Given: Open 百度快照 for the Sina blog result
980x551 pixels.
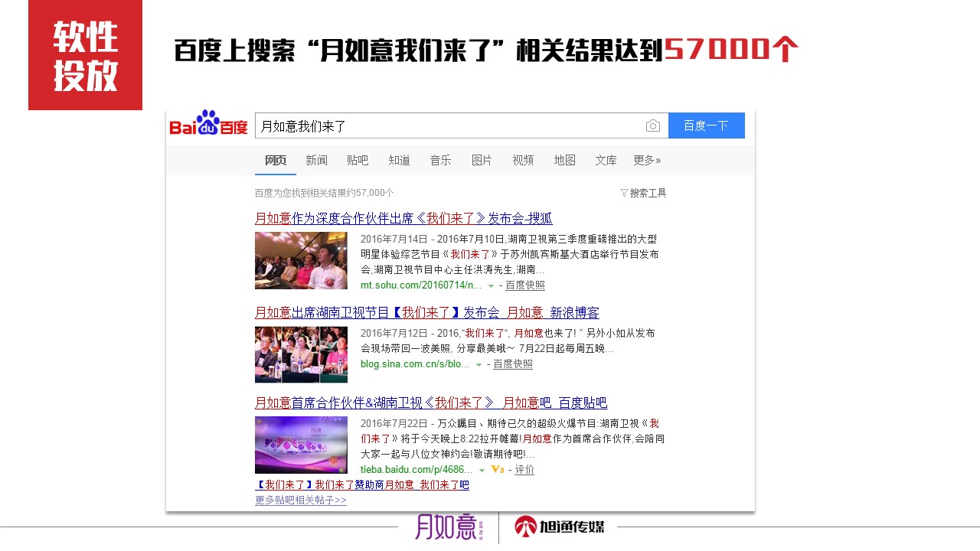Looking at the screenshot, I should click(x=513, y=364).
